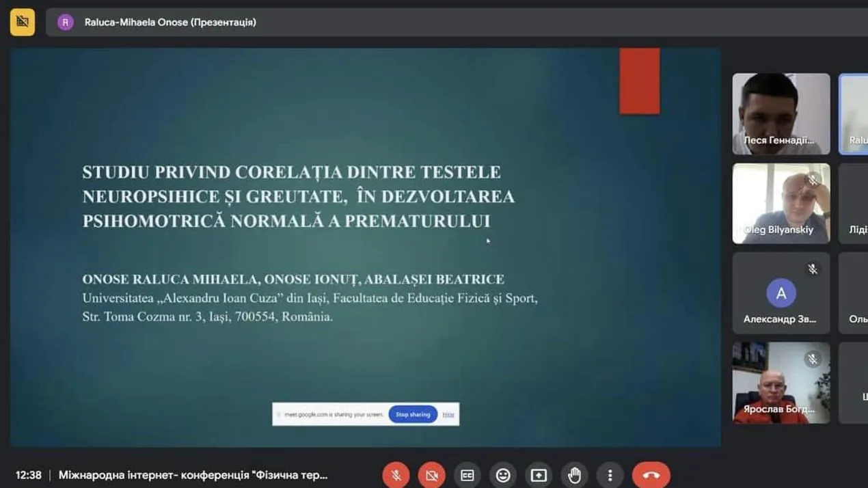Screen dimensions: 868x488
Task: Select the Raluca-Mihaela Onose presentation label
Action: [170, 22]
